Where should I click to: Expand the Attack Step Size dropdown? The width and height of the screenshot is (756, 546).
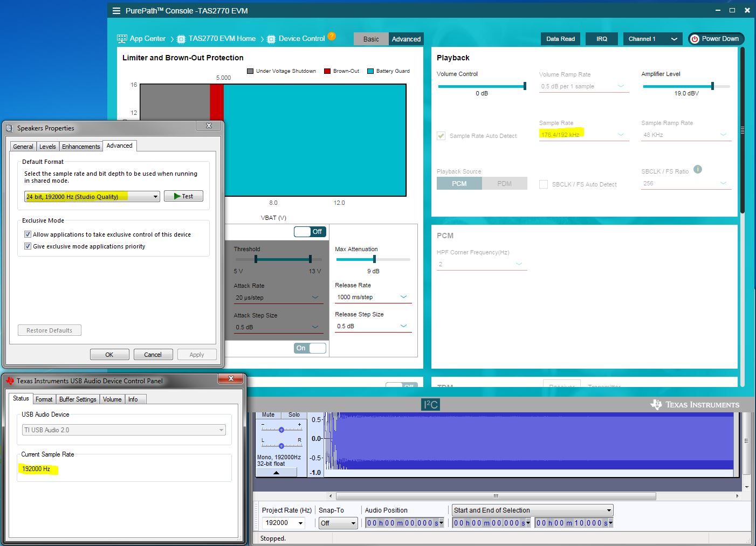pyautogui.click(x=278, y=327)
